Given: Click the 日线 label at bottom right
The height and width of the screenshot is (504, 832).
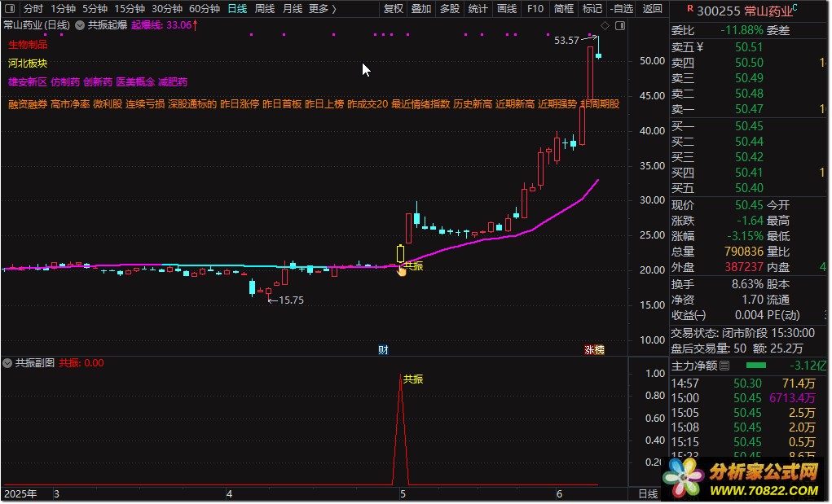Looking at the screenshot, I should (x=648, y=494).
